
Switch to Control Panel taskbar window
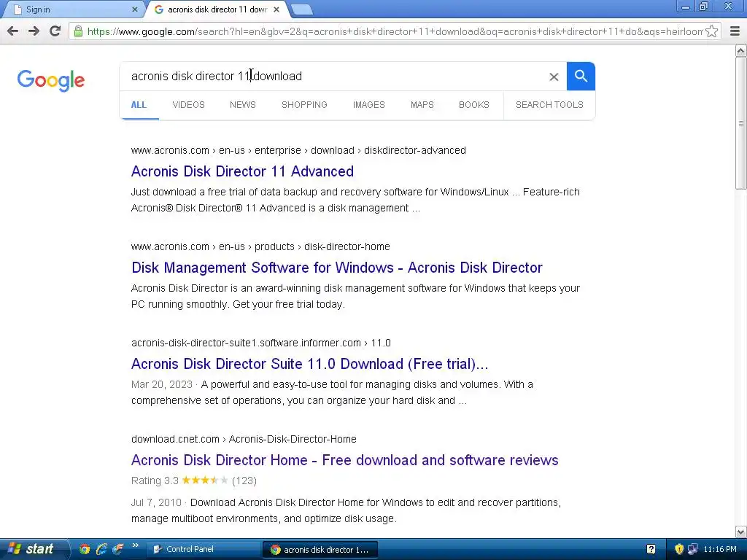[204, 549]
